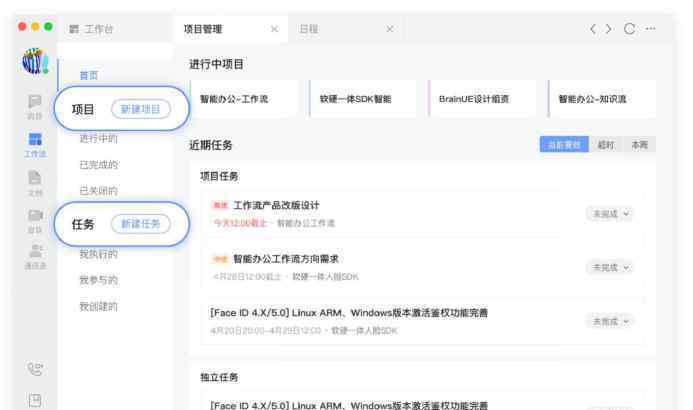693x410 pixels.
Task: Click the 项目 section label in menu
Action: click(83, 110)
